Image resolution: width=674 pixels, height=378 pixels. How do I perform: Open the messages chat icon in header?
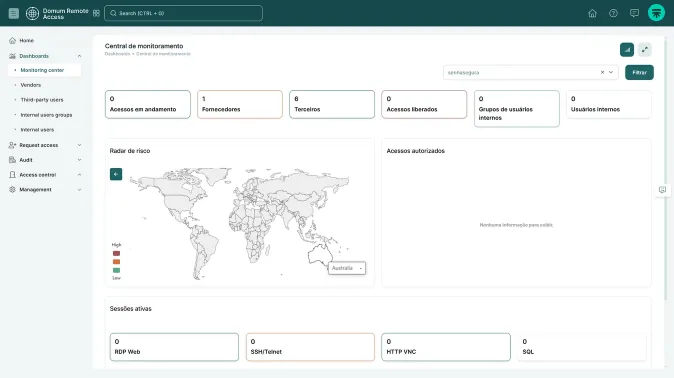click(x=634, y=13)
